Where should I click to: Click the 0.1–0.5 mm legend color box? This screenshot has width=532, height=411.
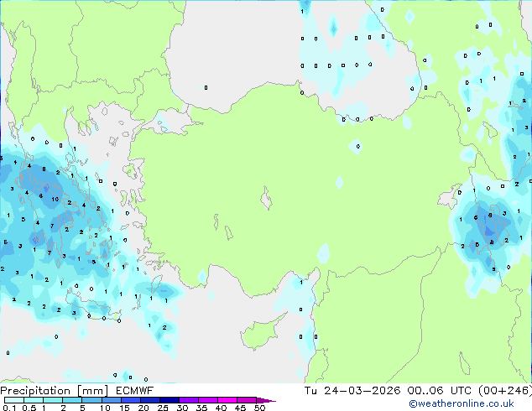pyautogui.click(x=14, y=400)
